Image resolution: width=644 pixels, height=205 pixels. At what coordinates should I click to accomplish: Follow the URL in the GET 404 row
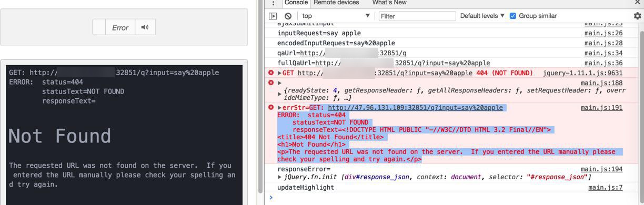(385, 73)
